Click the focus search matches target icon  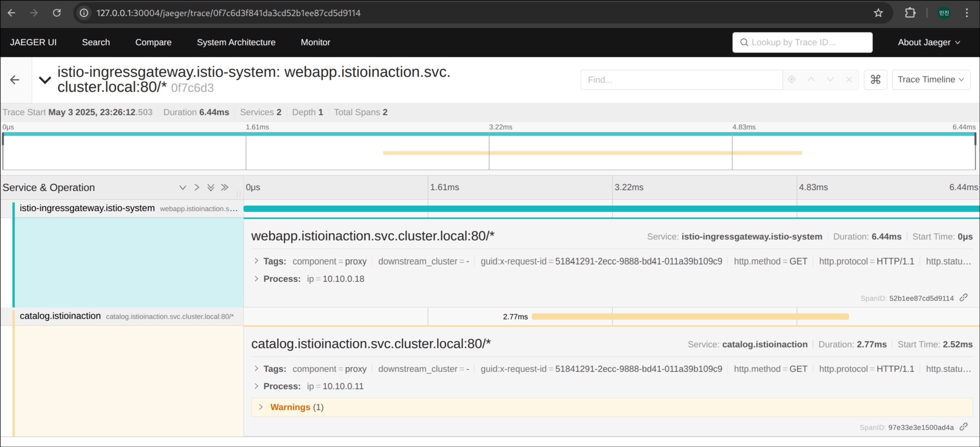pos(792,79)
